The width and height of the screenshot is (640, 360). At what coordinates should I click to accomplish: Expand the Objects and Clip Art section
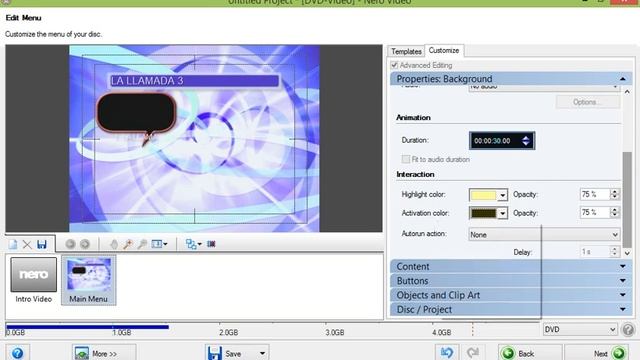511,295
